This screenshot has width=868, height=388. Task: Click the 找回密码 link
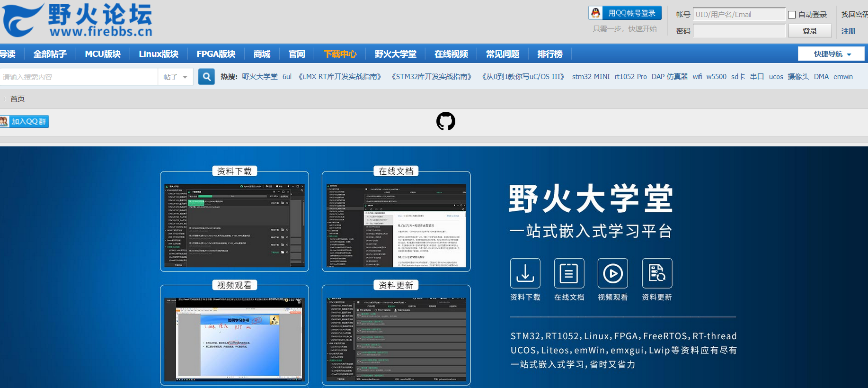pos(854,15)
